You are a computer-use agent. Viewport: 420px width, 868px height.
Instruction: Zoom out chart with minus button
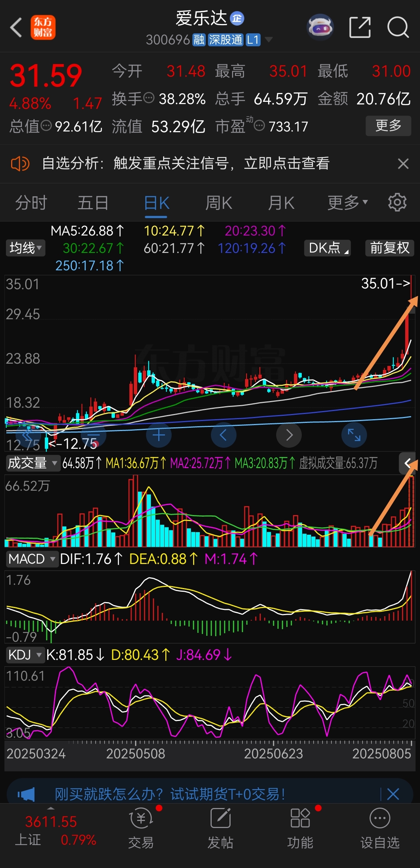[93, 435]
